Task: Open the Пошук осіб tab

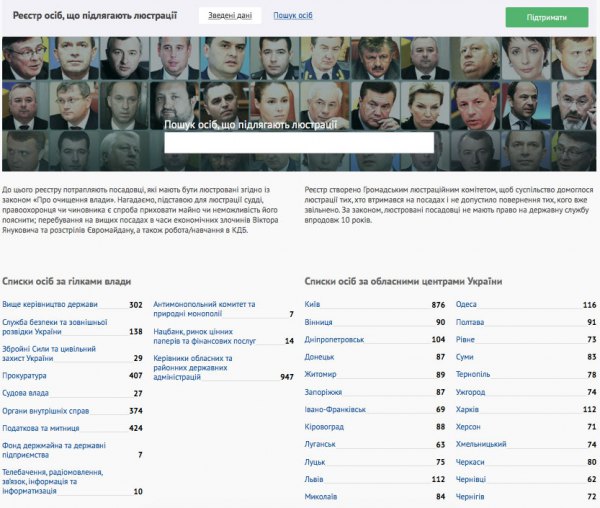Action: tap(293, 16)
